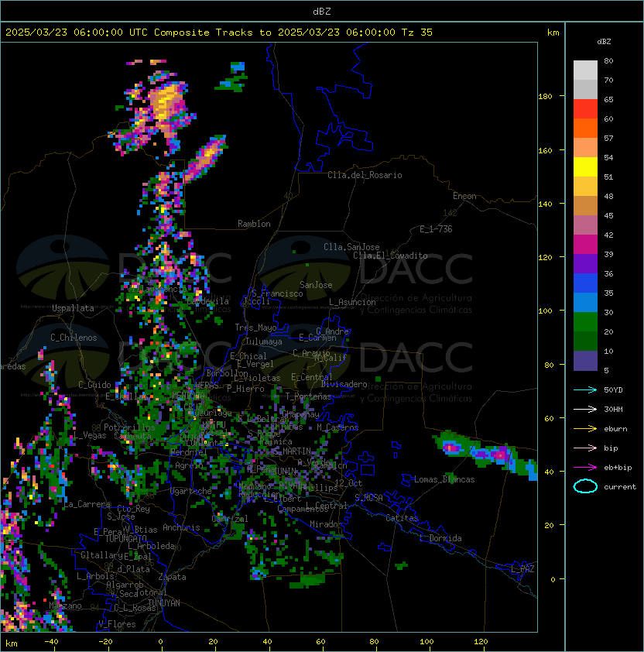Pick the mauve 42–45 dBZ swatch
The height and width of the screenshot is (652, 644).
(x=585, y=225)
